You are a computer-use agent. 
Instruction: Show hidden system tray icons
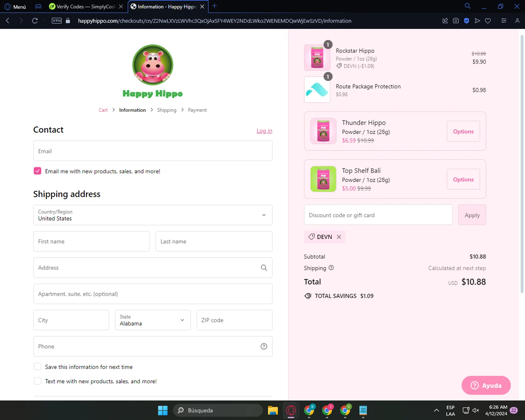point(436,410)
